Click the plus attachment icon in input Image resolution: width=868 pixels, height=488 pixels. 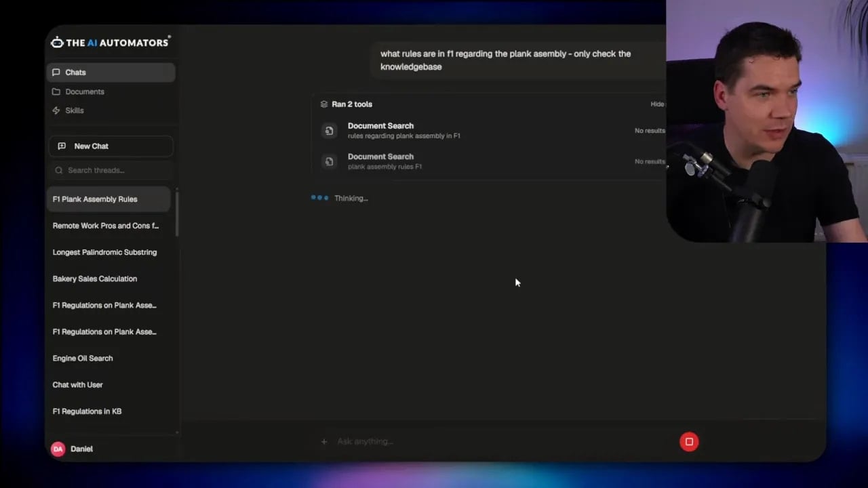click(x=323, y=442)
